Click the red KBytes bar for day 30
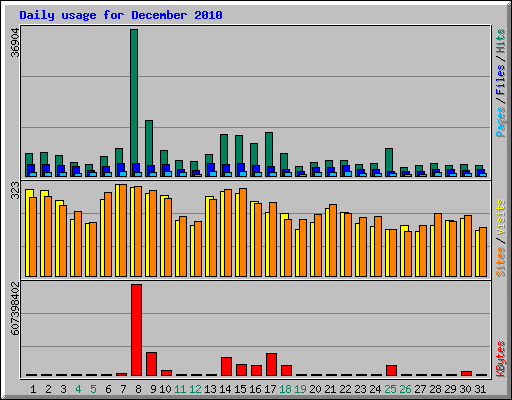 pos(466,374)
